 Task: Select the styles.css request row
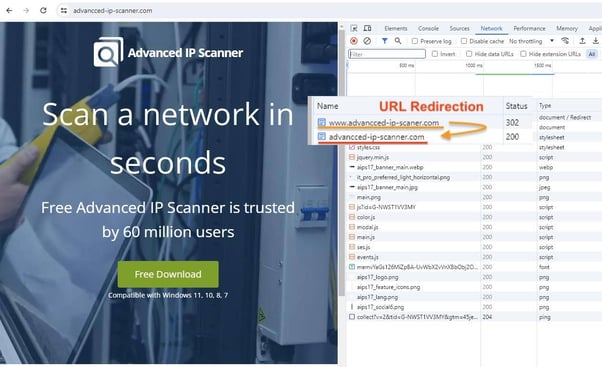(368, 147)
